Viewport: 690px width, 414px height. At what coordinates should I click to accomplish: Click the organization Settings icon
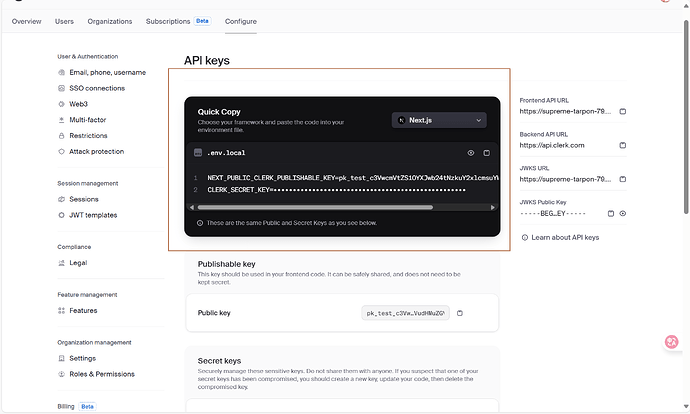click(x=62, y=358)
